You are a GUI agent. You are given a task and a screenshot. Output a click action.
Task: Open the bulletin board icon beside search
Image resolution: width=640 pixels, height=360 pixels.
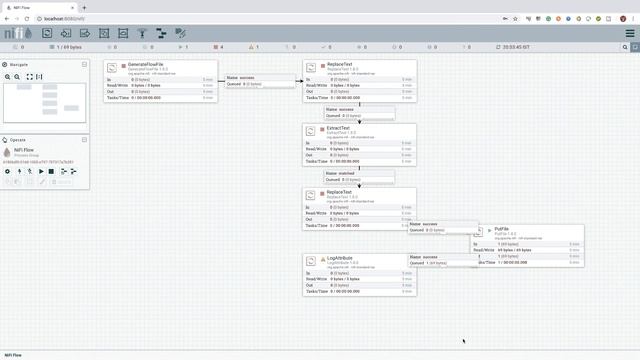[x=635, y=47]
